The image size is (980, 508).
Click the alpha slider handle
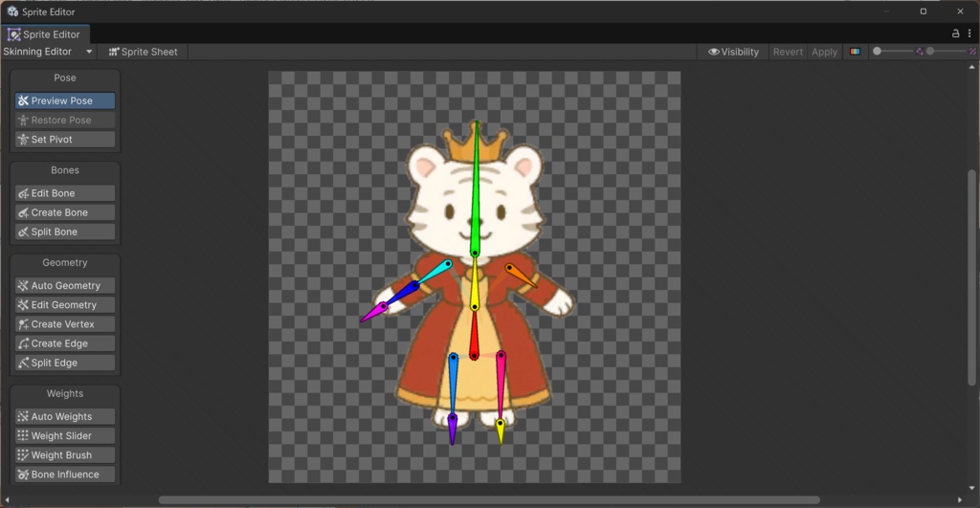[x=877, y=52]
